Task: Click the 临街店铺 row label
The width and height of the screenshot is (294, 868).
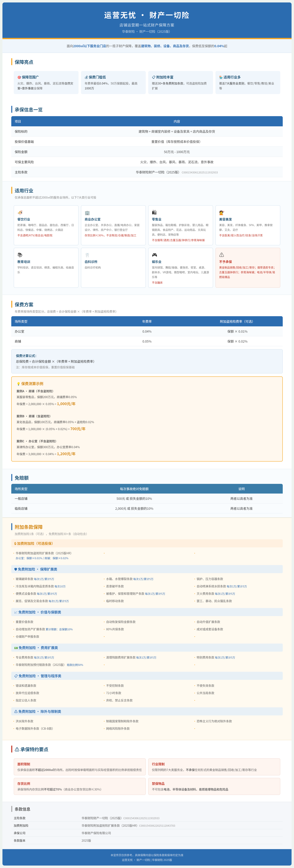Action: [21, 509]
